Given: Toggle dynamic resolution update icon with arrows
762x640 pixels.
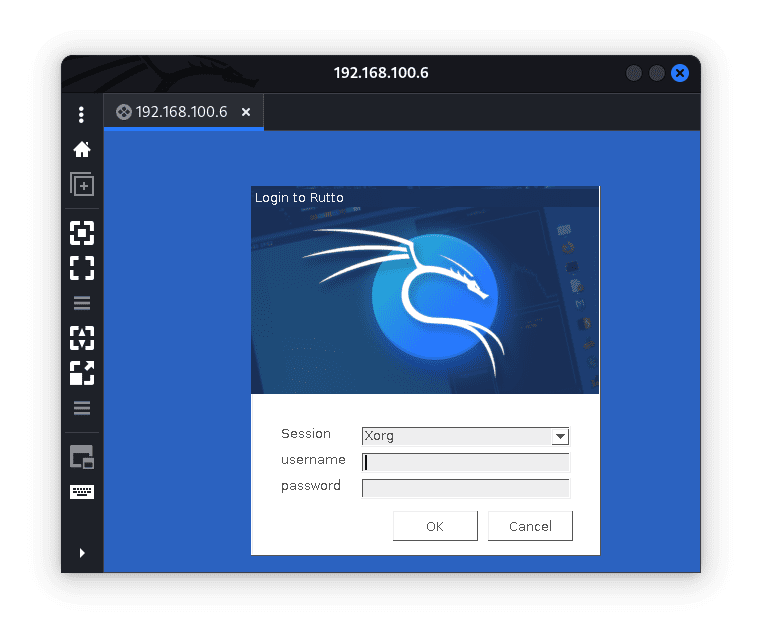Looking at the screenshot, I should point(82,338).
